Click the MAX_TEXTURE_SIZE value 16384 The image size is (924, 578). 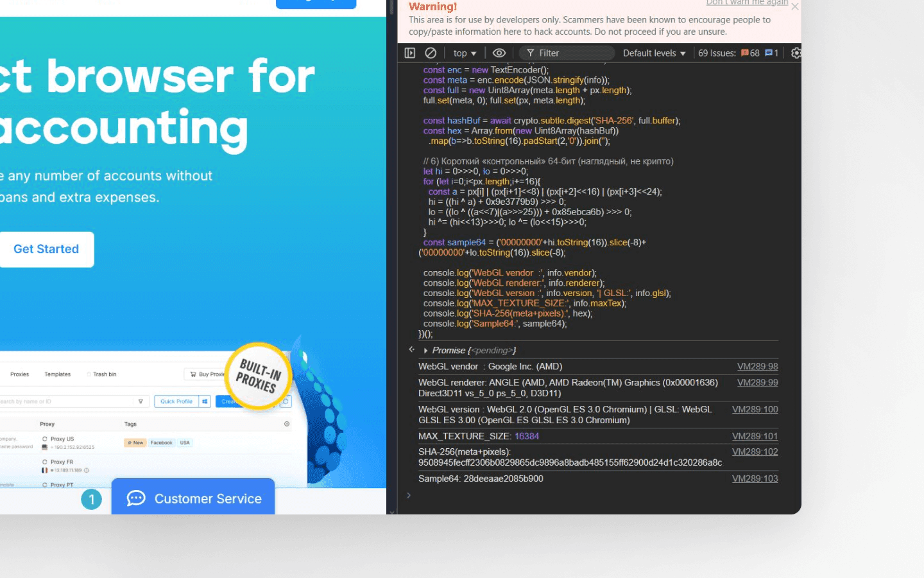click(x=527, y=437)
